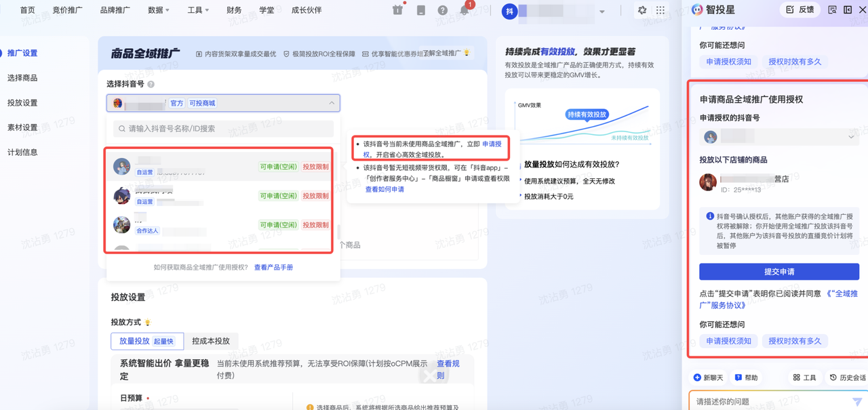Click the help icon next to 选择抖音号

(x=151, y=84)
